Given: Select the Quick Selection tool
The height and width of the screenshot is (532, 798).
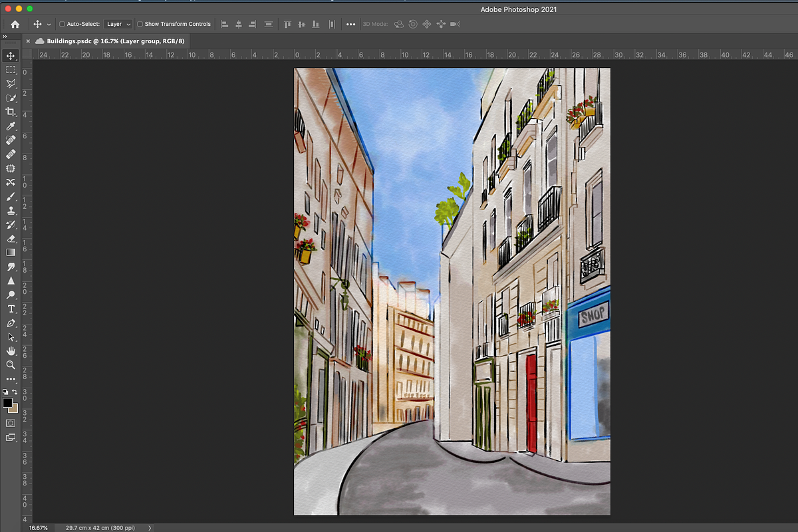Looking at the screenshot, I should (11, 98).
